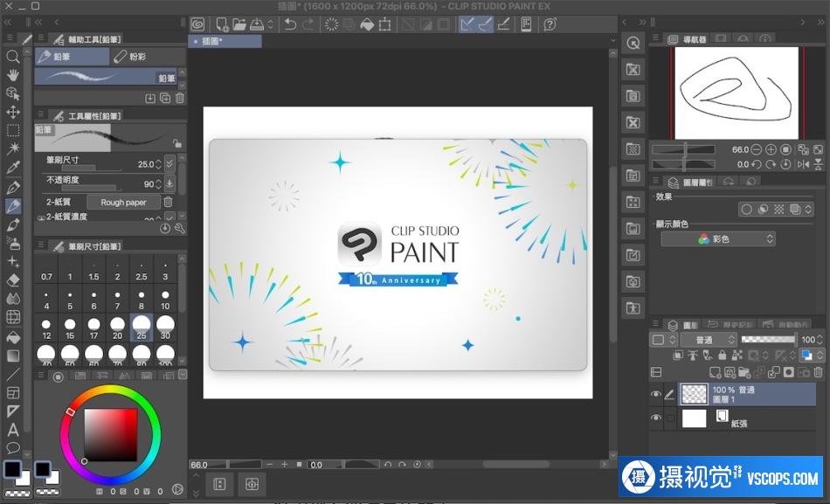Select the Pen tool in the tool palette
Viewport: 830px width, 504px height.
click(13, 187)
